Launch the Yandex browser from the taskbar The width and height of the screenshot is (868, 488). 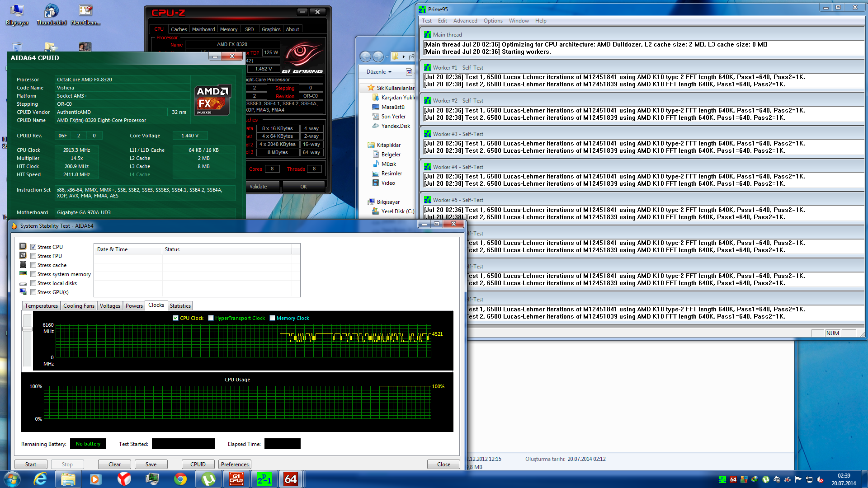(124, 479)
